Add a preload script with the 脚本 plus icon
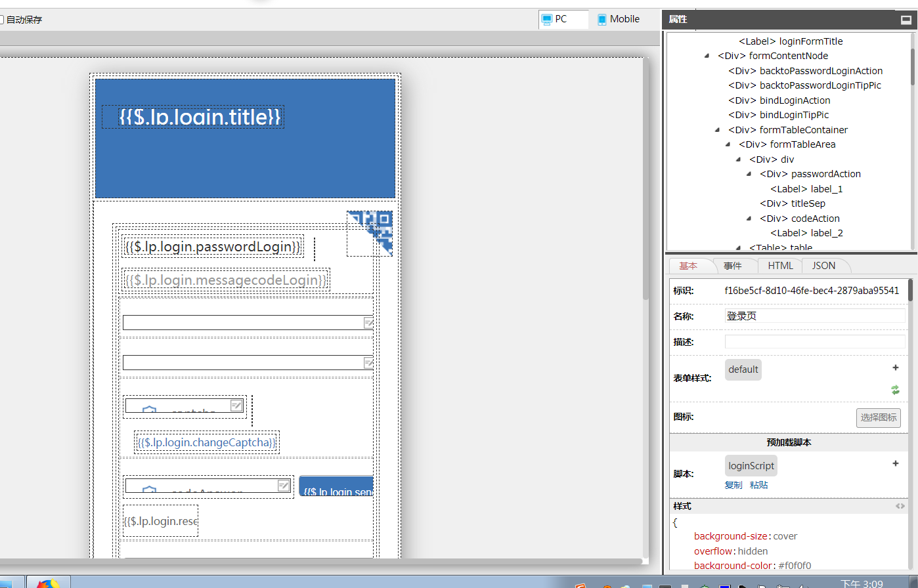This screenshot has width=918, height=588. tap(895, 463)
